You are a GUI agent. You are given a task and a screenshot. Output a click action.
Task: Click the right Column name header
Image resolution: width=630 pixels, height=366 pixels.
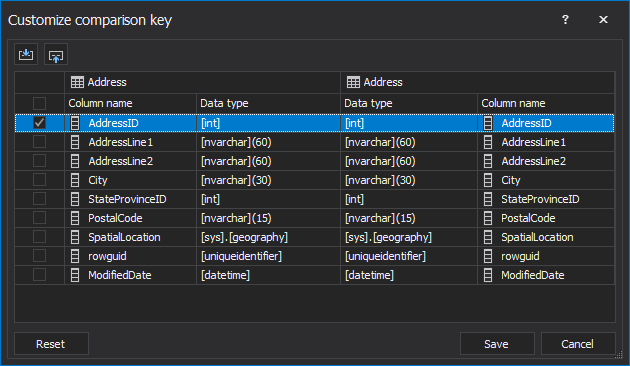(x=546, y=103)
